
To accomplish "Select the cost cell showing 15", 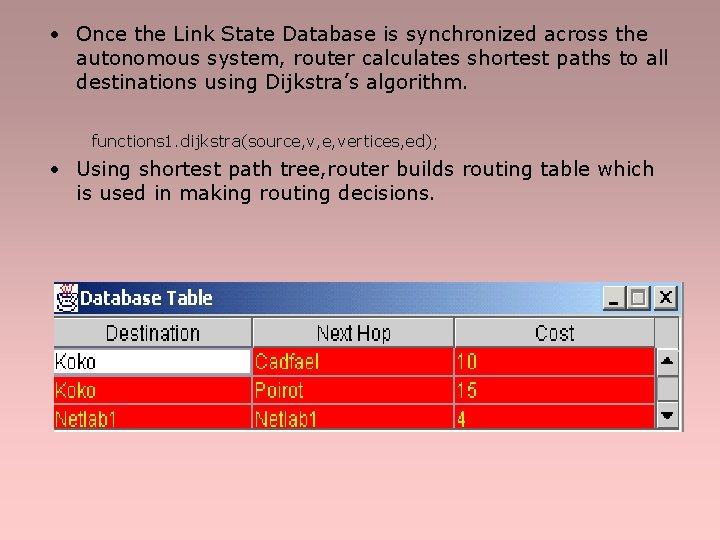I will tap(555, 391).
